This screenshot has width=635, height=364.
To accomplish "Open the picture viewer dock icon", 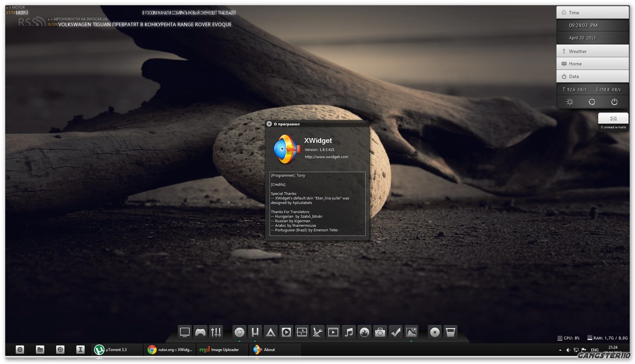I will pos(412,332).
